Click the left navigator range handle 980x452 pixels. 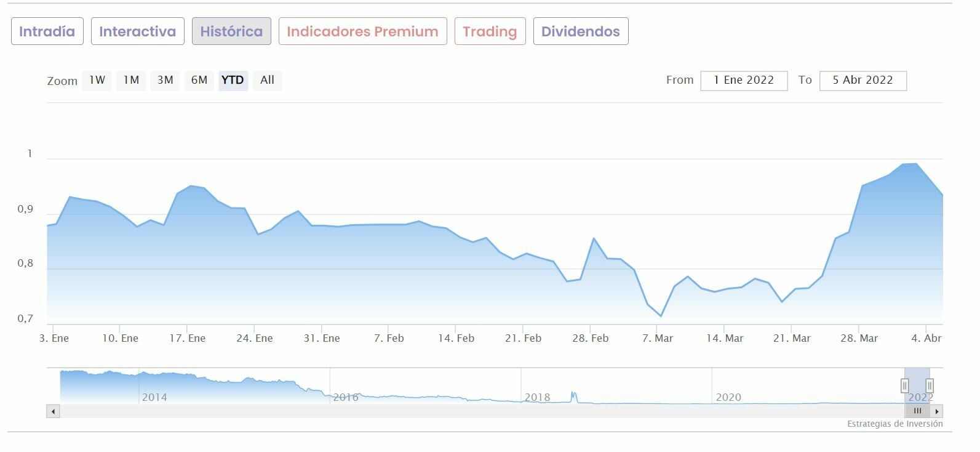tap(904, 385)
